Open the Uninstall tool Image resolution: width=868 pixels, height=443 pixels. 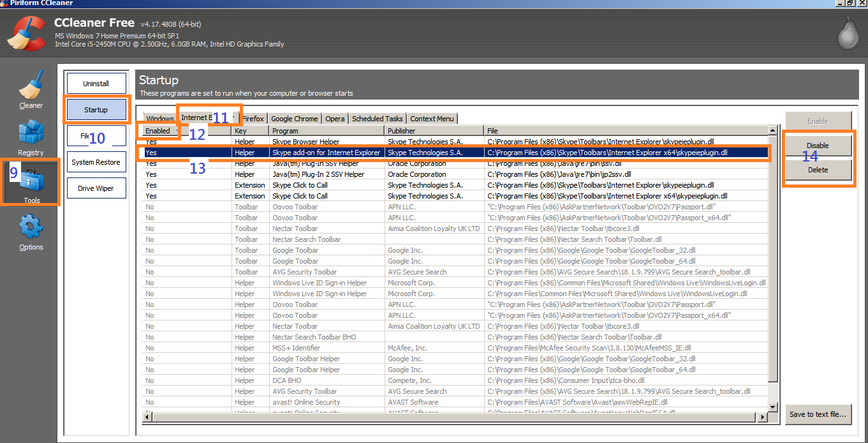[x=96, y=84]
